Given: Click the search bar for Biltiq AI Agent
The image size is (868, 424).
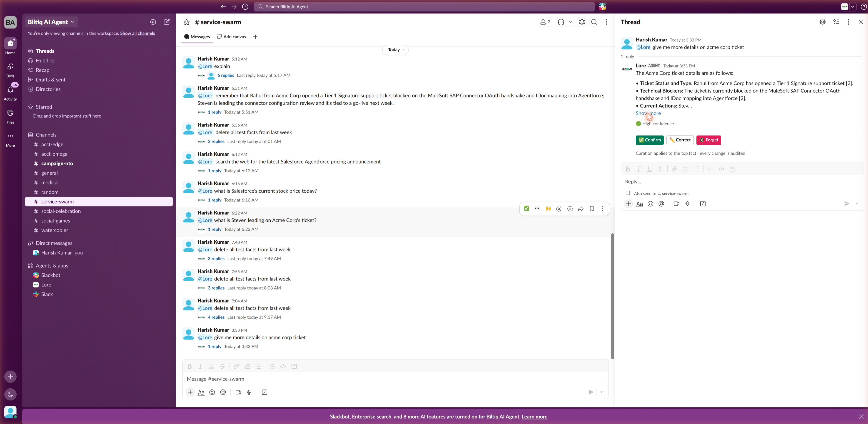Looking at the screenshot, I should point(424,7).
